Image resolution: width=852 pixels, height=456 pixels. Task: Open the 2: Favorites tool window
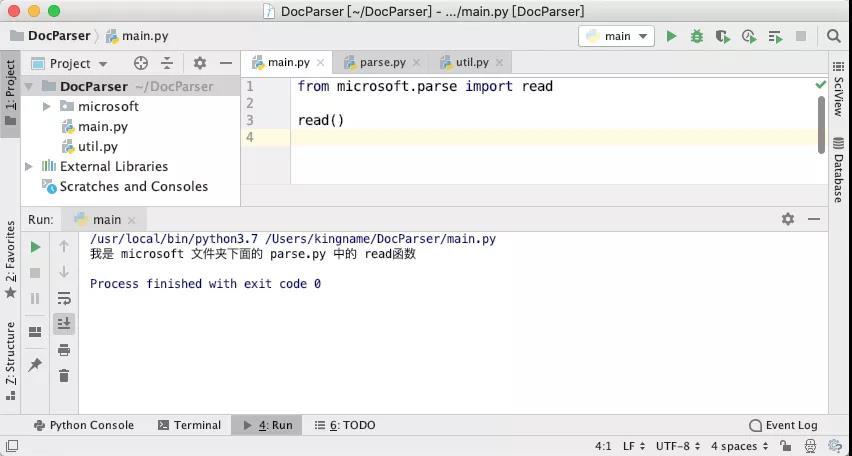coord(10,260)
